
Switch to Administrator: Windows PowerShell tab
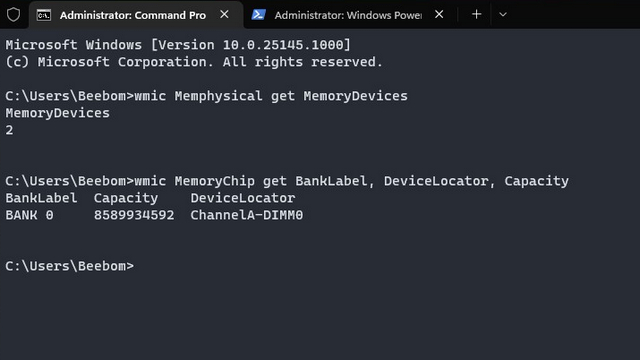[x=348, y=15]
